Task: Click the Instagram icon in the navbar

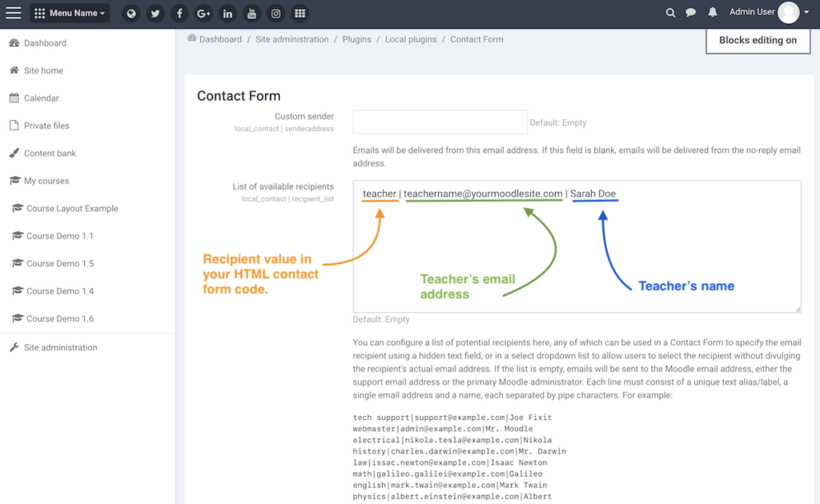Action: [x=275, y=13]
